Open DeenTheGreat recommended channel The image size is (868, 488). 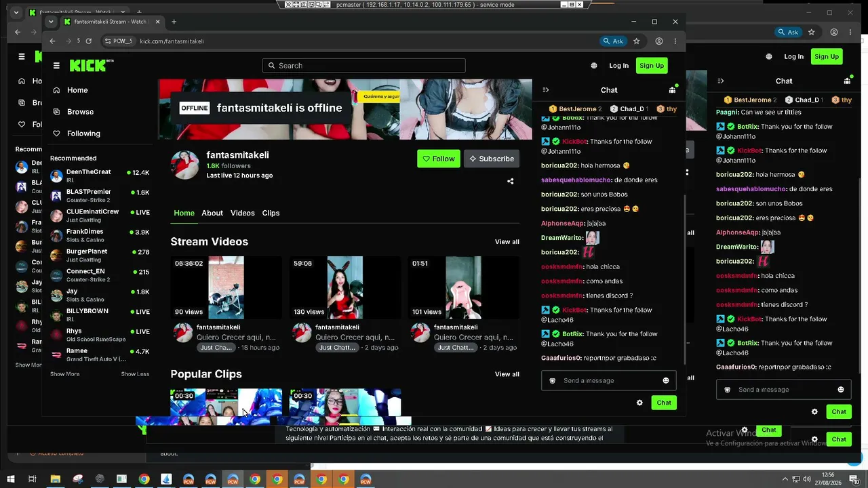click(100, 176)
